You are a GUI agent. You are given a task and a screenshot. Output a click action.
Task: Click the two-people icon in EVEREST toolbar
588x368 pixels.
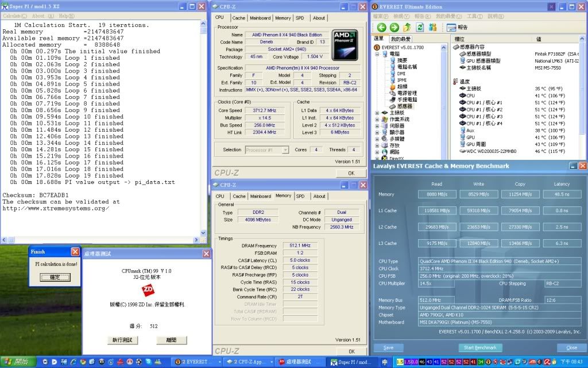[x=433, y=28]
